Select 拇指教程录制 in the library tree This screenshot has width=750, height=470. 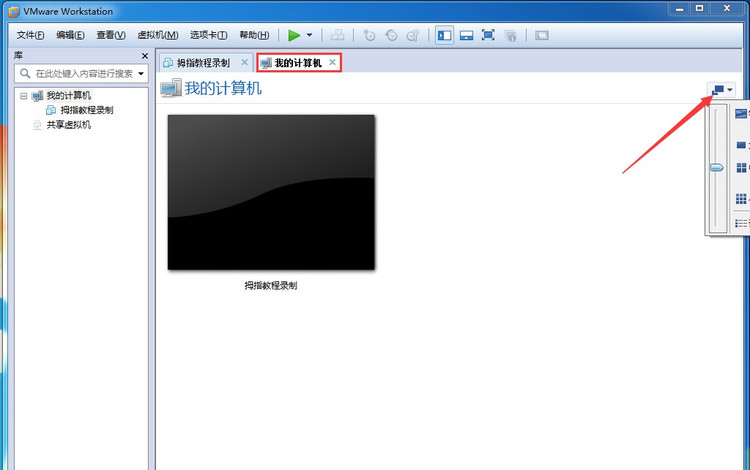(87, 110)
